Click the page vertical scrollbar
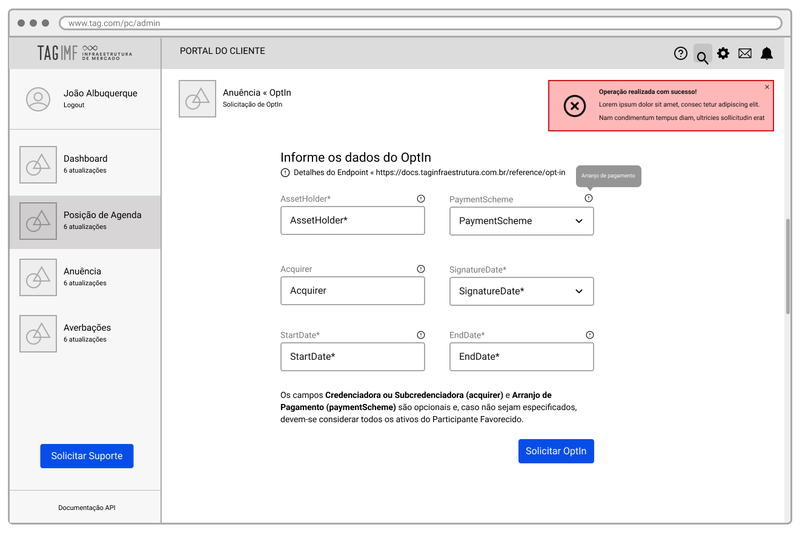 788,266
